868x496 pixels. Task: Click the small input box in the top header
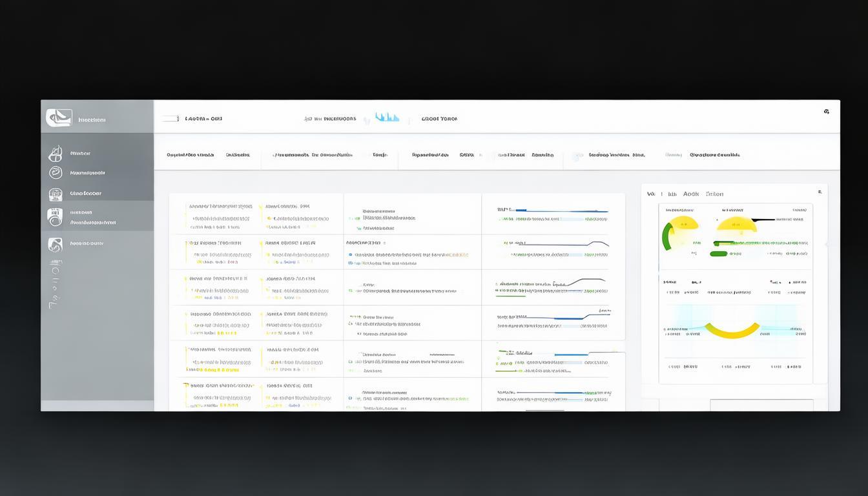tap(170, 119)
